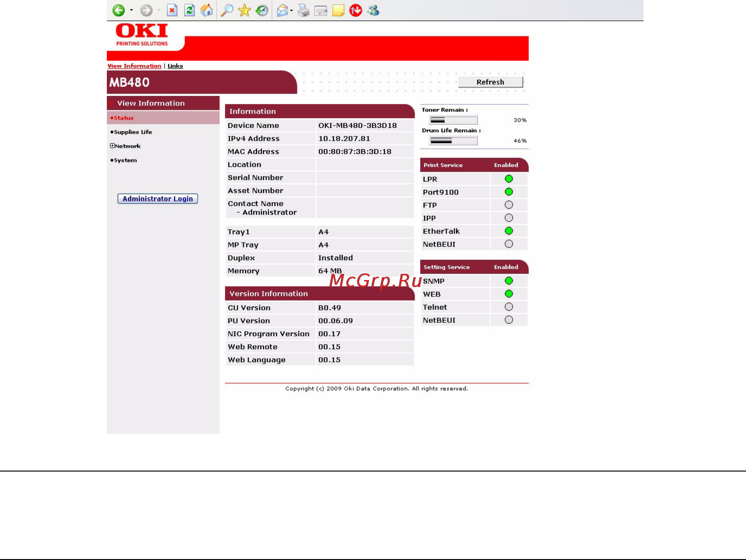Viewport: 746px width, 560px height.
Task: Click the MP Tray label
Action: click(x=243, y=245)
